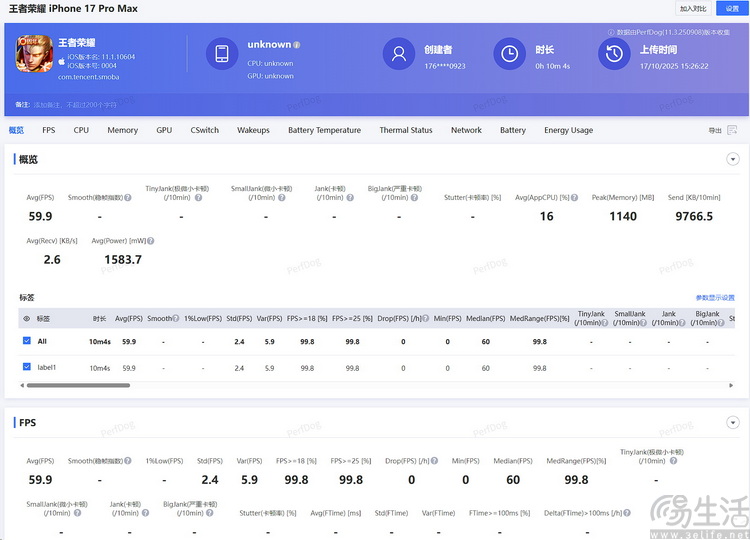Viewport: 750px width, 540px height.
Task: Open 参数显示设置 parameter display settings link
Action: tap(714, 298)
